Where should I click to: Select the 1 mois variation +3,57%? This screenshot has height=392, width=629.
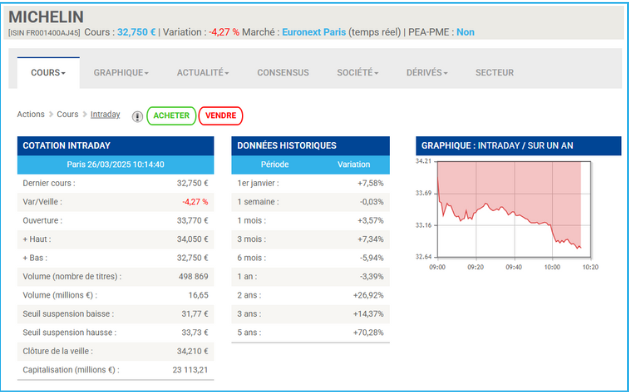click(x=371, y=221)
